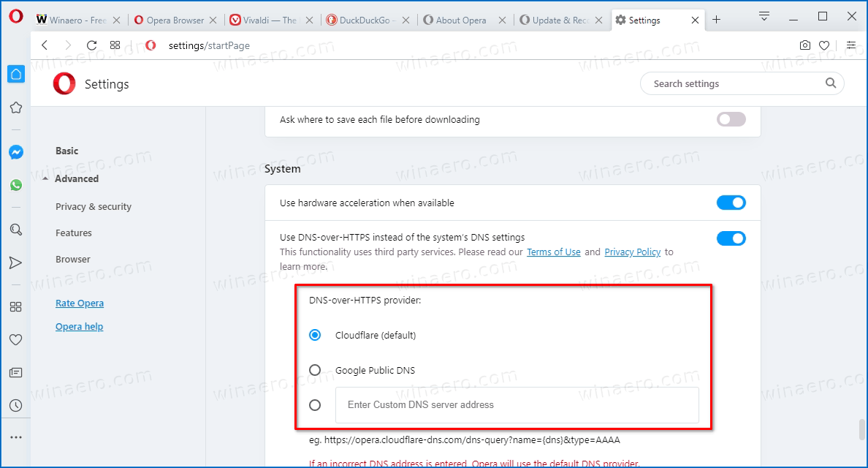Open WhatsApp in the sidebar
The height and width of the screenshot is (468, 868).
click(16, 186)
